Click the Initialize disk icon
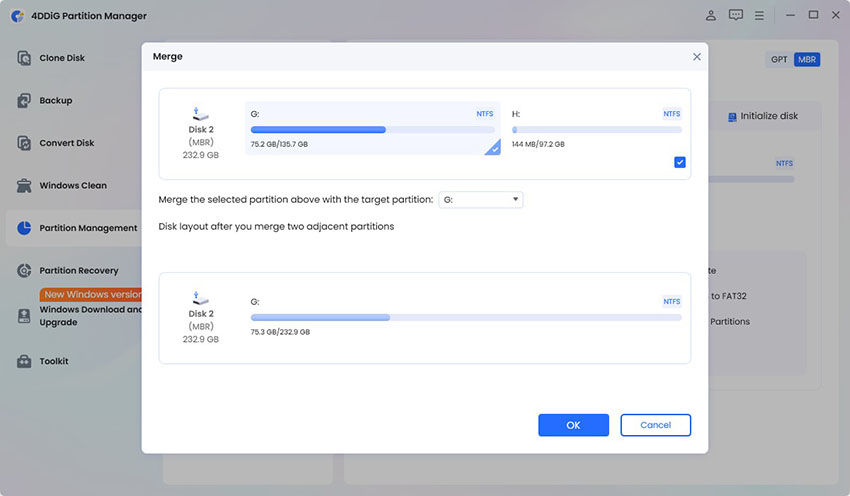850x496 pixels. tap(732, 117)
